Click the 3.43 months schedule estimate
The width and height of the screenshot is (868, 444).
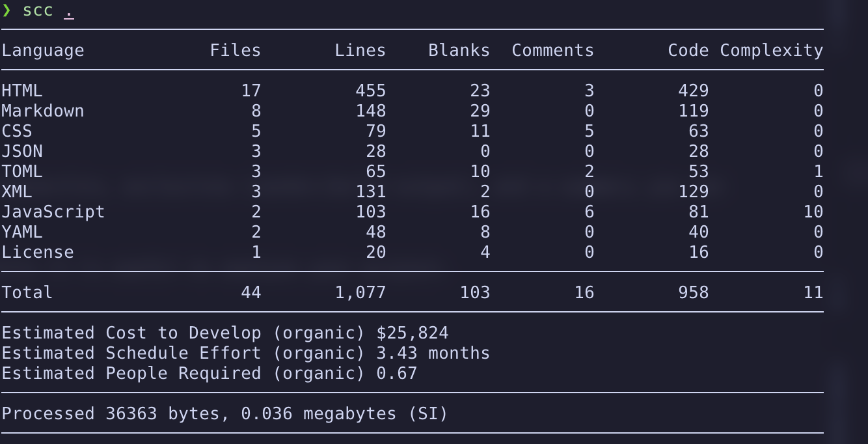coord(433,353)
